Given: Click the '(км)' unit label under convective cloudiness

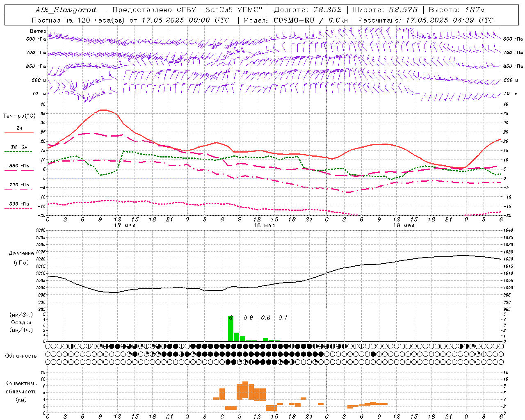Looking at the screenshot, I should (21, 399).
